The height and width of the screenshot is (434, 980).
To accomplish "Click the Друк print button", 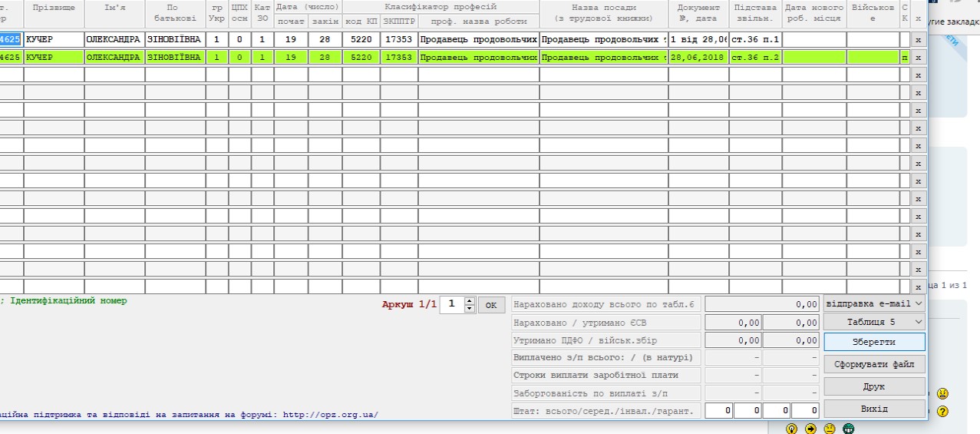I will [874, 386].
